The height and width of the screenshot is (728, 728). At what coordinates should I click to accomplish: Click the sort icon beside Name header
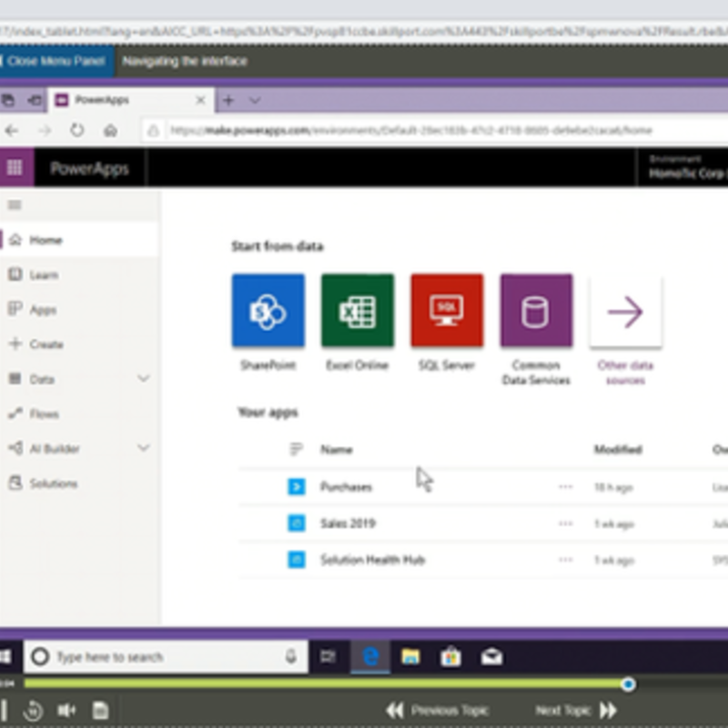click(296, 450)
